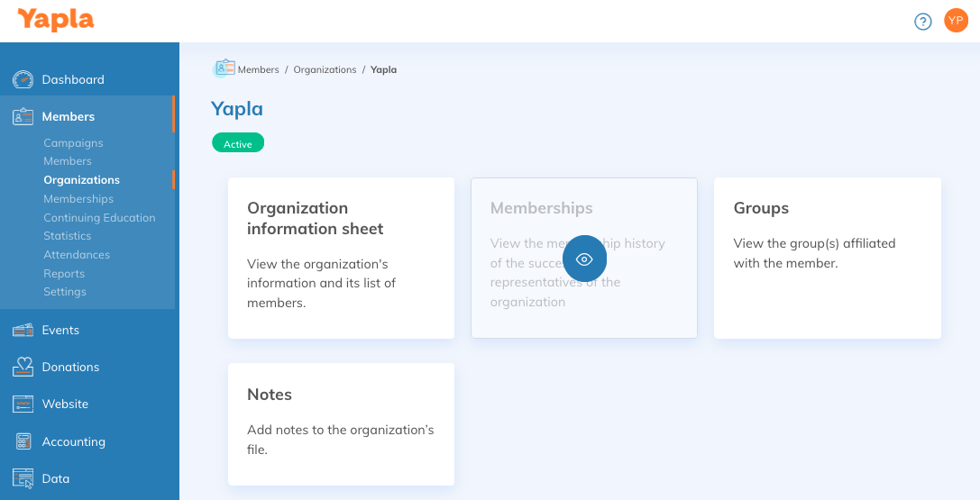Click text 'Add notes to the organization's file.'
980x500 pixels.
pos(341,440)
